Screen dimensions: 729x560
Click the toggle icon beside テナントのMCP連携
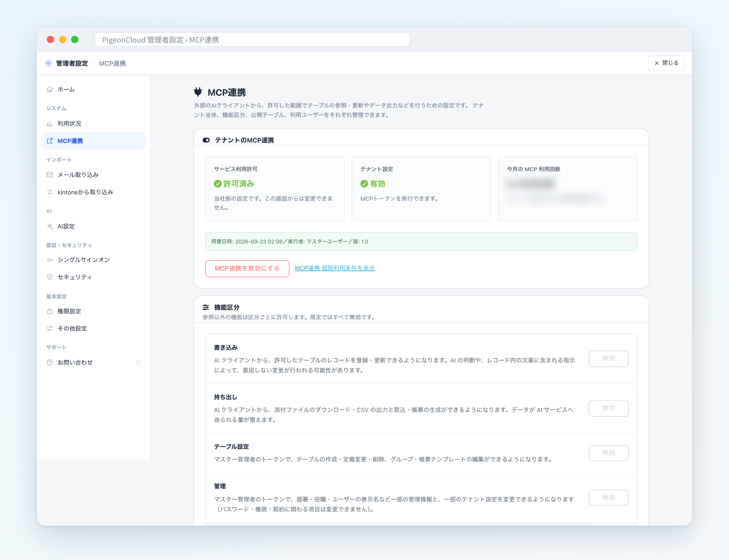[x=206, y=140]
